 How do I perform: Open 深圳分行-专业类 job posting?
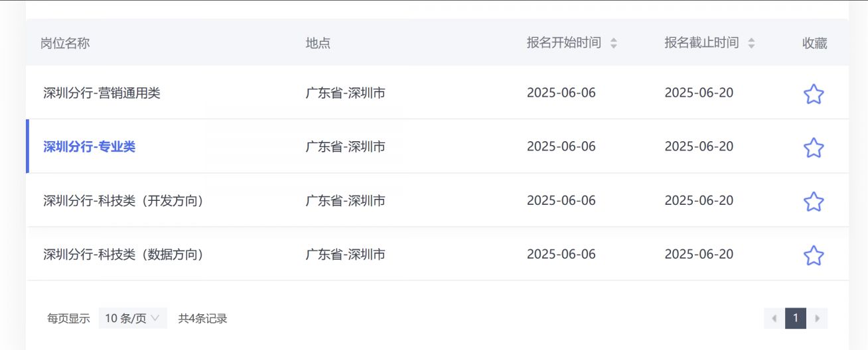click(x=89, y=146)
